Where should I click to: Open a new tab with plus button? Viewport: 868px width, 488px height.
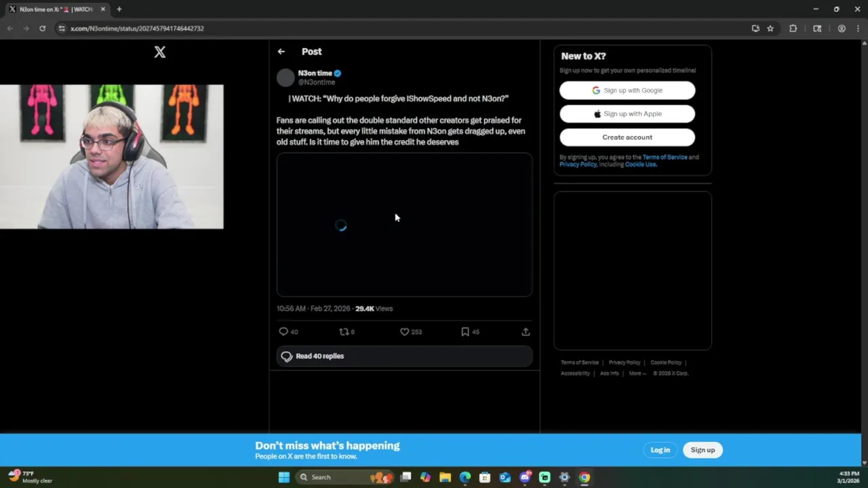point(119,9)
